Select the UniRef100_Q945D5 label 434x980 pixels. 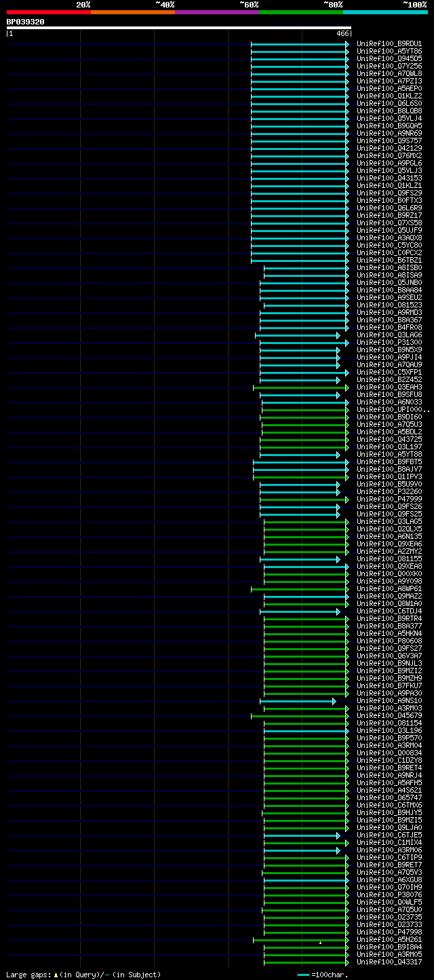click(x=389, y=59)
